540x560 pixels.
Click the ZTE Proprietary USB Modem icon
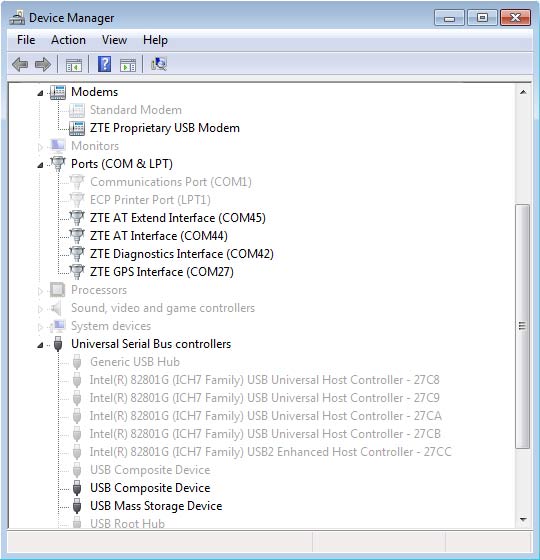[77, 128]
